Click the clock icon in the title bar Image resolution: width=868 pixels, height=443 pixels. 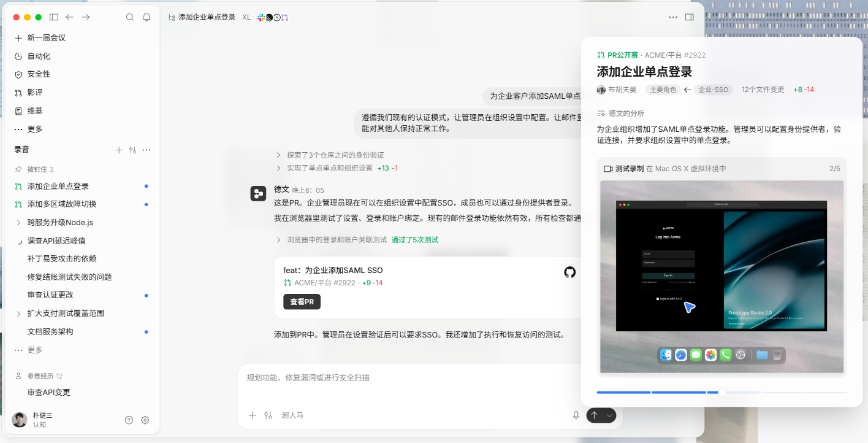(277, 17)
